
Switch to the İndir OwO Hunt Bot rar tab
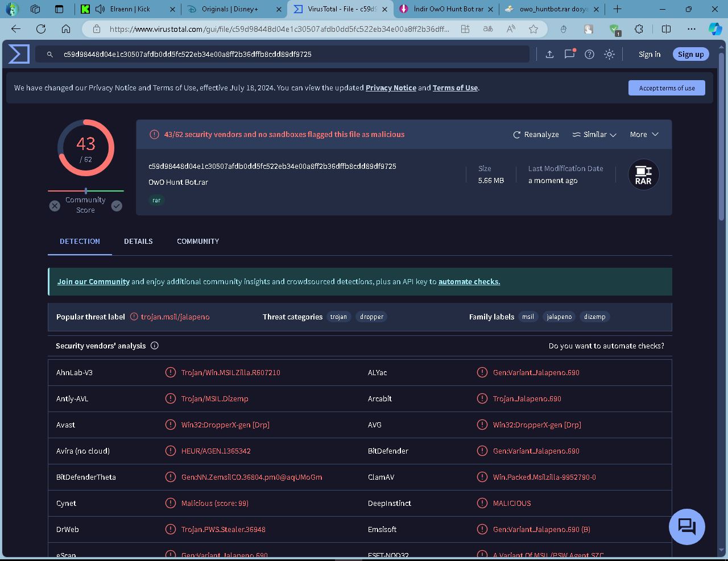click(445, 9)
